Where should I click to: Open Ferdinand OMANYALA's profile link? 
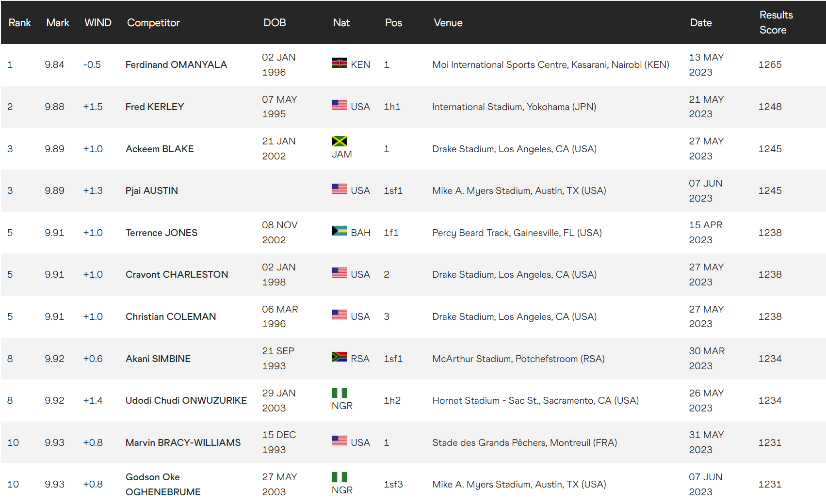pyautogui.click(x=176, y=64)
